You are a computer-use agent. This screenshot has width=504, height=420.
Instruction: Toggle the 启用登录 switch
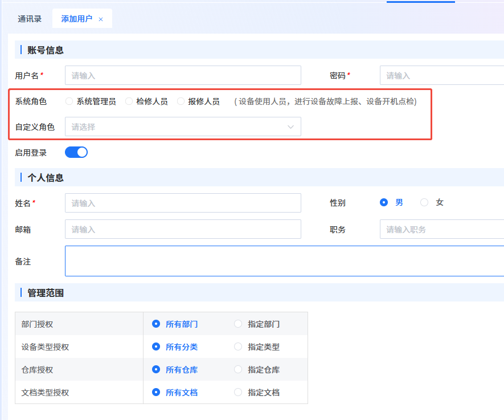(76, 152)
